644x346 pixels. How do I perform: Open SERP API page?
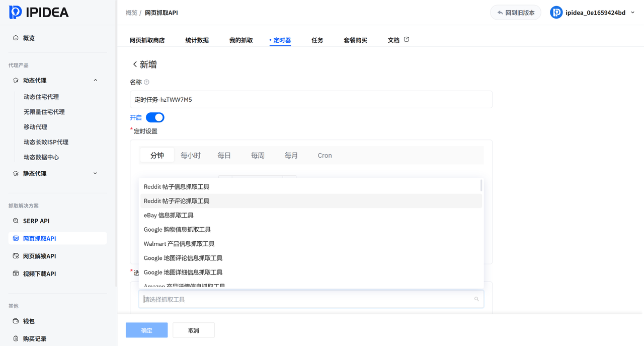36,221
